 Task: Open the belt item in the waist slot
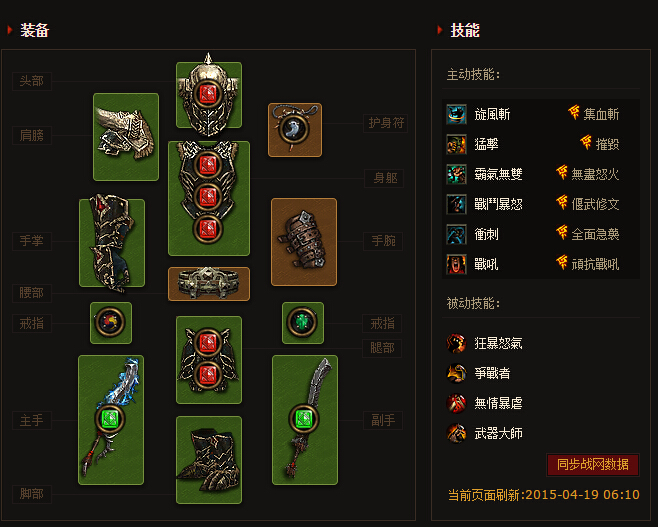click(x=209, y=284)
